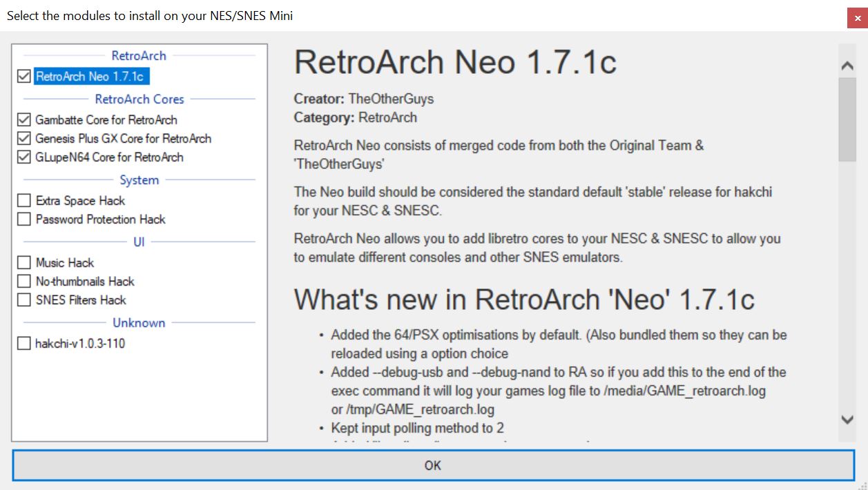Select the SNES Filters Hack item text
This screenshot has height=490, width=868.
coord(81,300)
